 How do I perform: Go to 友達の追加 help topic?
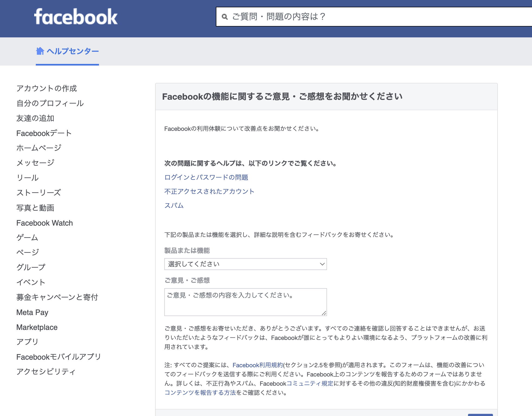(35, 118)
